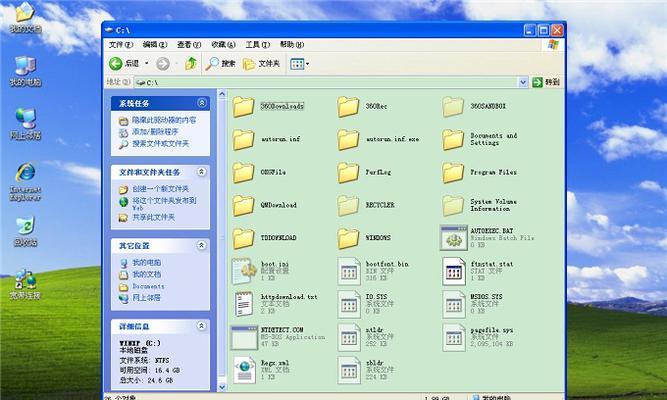Click Publish this folder to the Web link
The image size is (667, 400).
(164, 203)
